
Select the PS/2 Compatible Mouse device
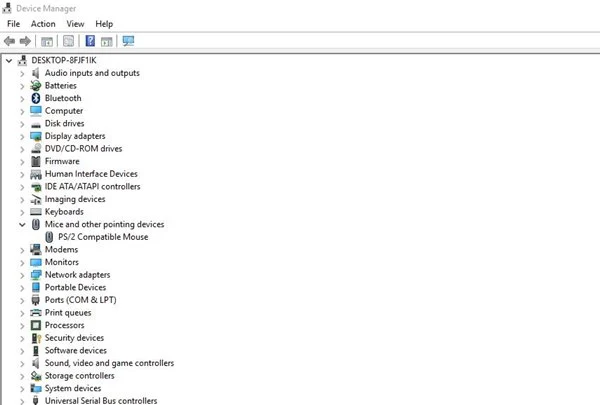103,237
